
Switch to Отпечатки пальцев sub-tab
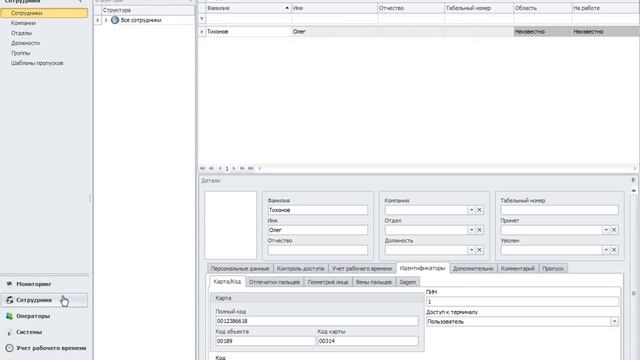pyautogui.click(x=274, y=282)
